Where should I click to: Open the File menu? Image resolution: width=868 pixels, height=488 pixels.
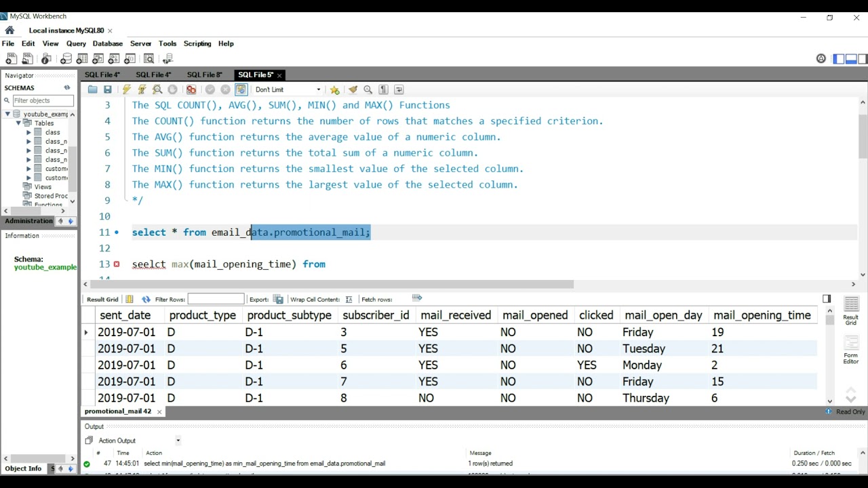(8, 43)
